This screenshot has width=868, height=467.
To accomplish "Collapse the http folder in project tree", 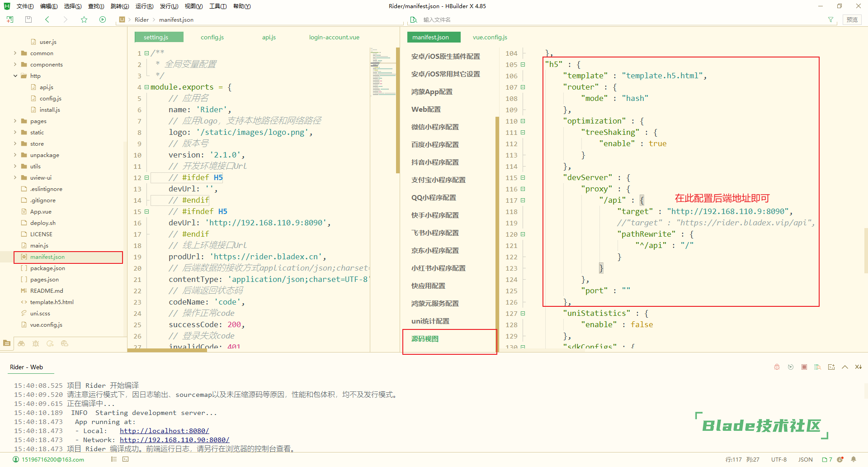I will click(x=15, y=76).
